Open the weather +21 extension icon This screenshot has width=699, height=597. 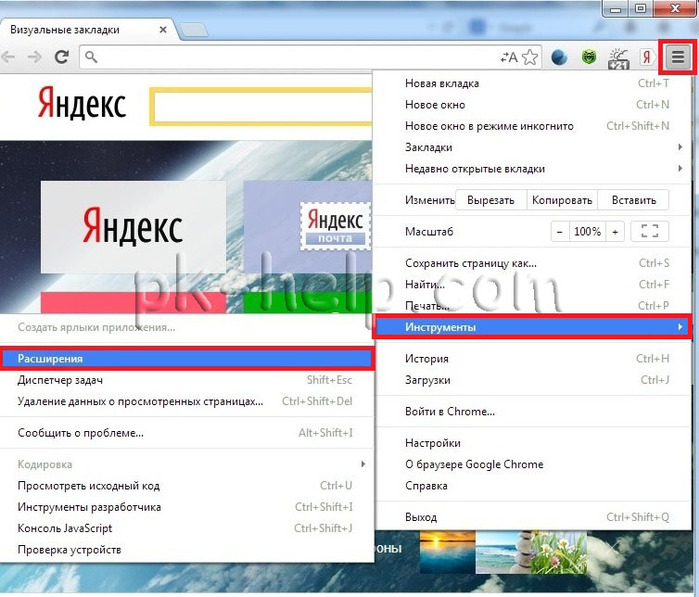point(618,58)
